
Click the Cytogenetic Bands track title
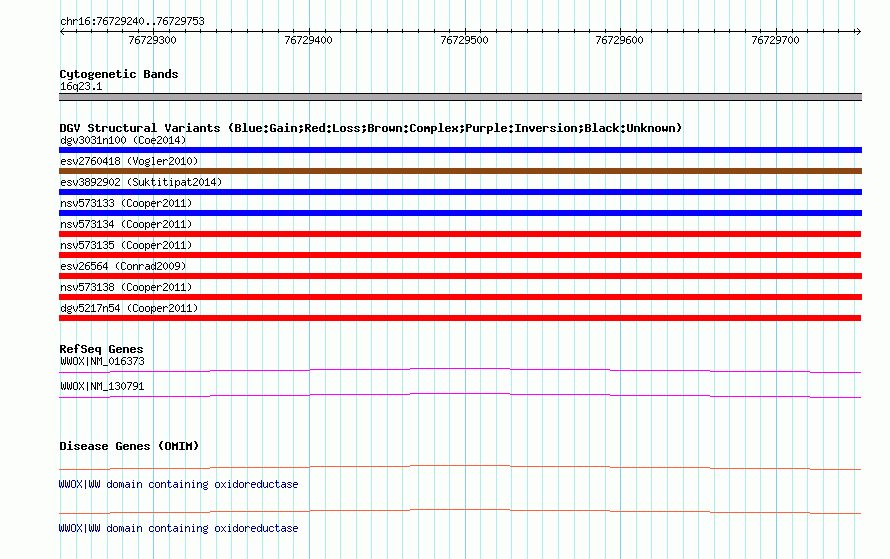119,74
